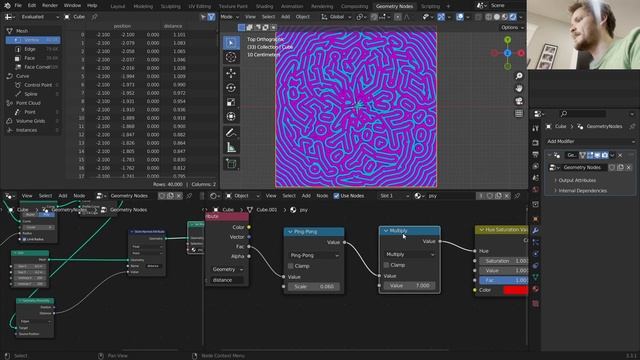Open the Output properties tab
The image size is (640, 360).
click(536, 154)
